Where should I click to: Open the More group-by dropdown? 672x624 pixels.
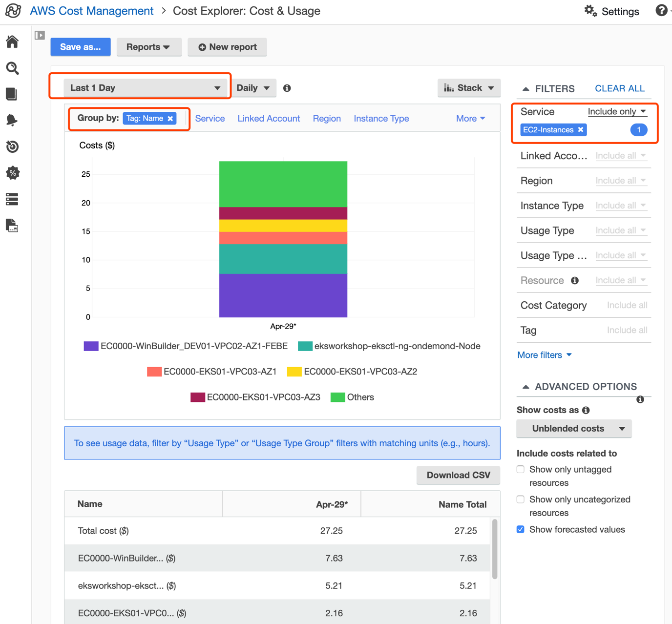point(471,119)
